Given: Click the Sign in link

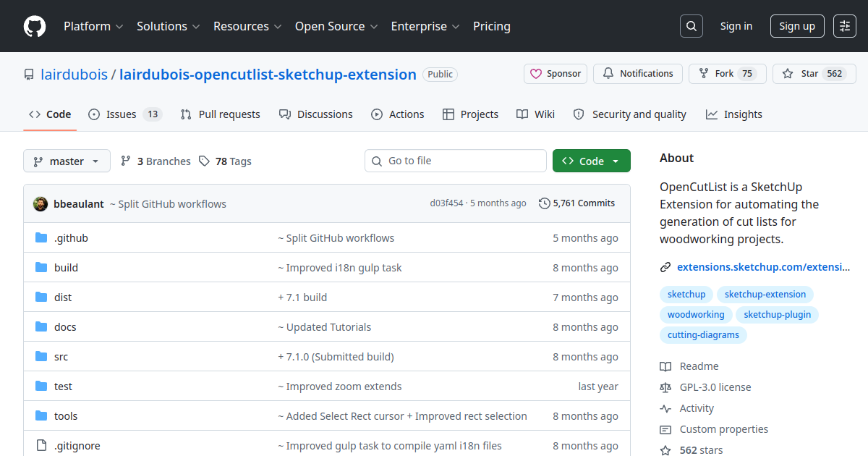Looking at the screenshot, I should pos(736,26).
